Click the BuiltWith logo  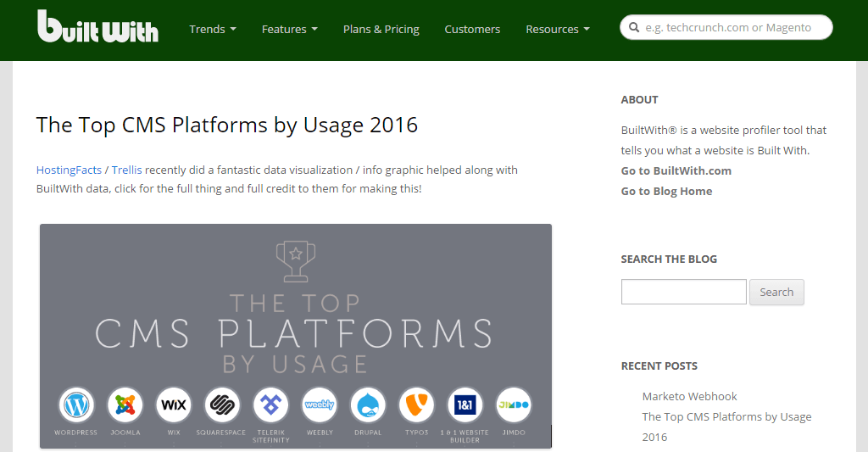(98, 26)
